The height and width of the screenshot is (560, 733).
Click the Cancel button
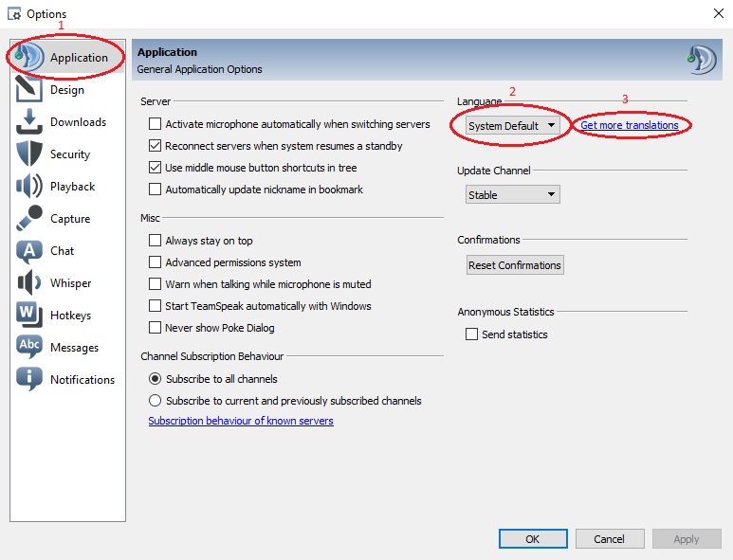click(610, 539)
